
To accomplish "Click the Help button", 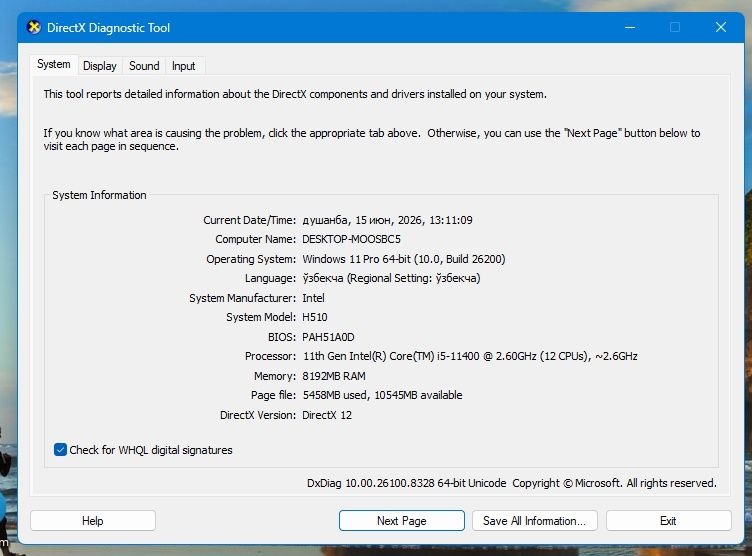I will [x=93, y=521].
